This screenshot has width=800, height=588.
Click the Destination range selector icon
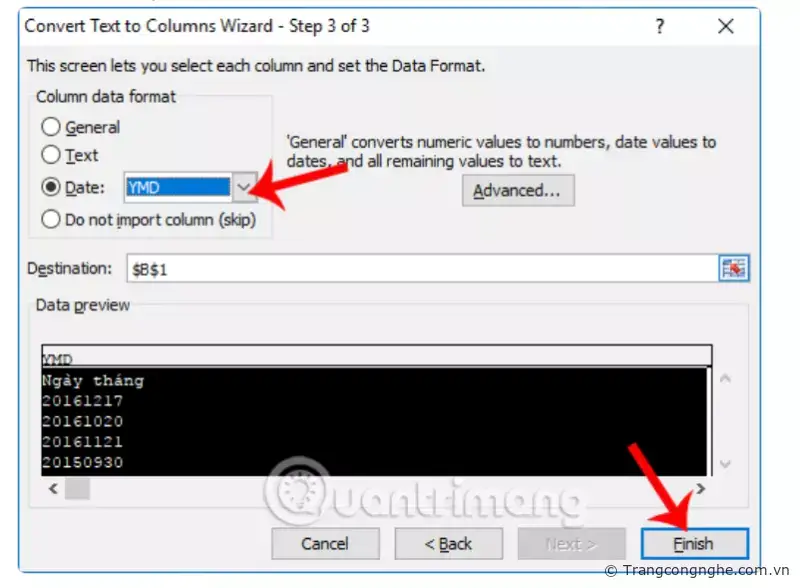[734, 268]
